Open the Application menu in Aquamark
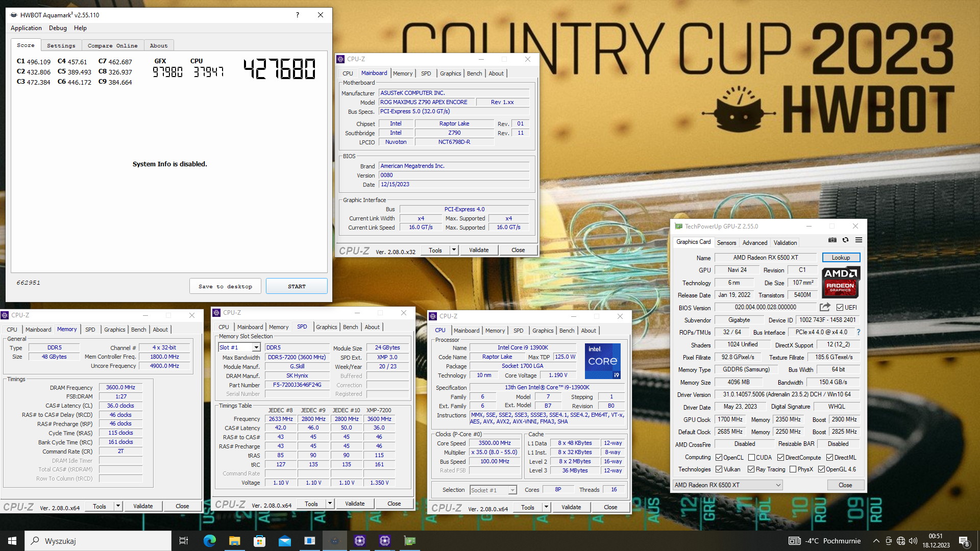Image resolution: width=980 pixels, height=551 pixels. click(x=26, y=28)
